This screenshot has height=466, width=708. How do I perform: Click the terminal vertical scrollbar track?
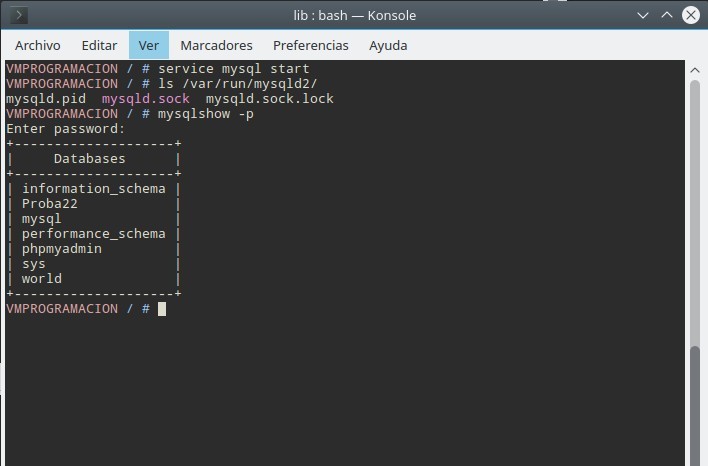(695, 271)
